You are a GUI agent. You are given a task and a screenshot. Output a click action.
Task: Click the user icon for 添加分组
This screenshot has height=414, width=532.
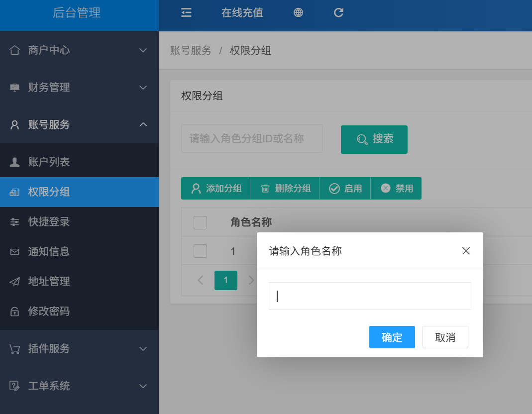point(196,189)
